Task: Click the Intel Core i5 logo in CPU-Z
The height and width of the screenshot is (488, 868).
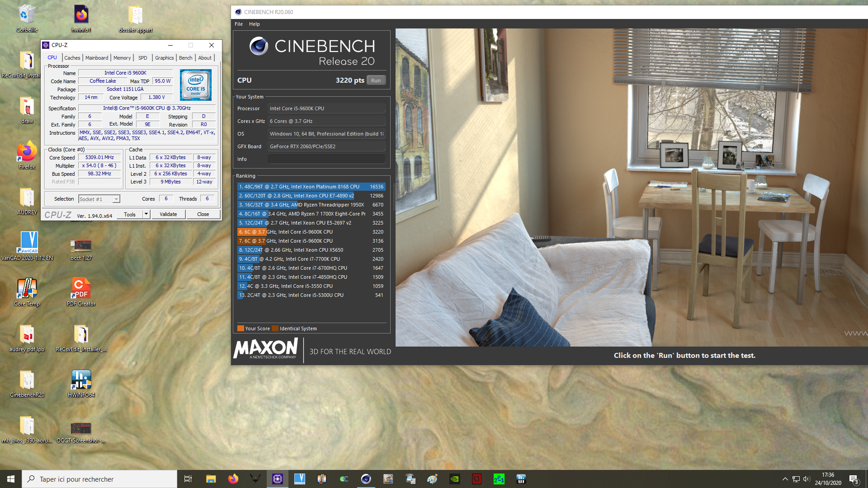Action: pyautogui.click(x=196, y=85)
